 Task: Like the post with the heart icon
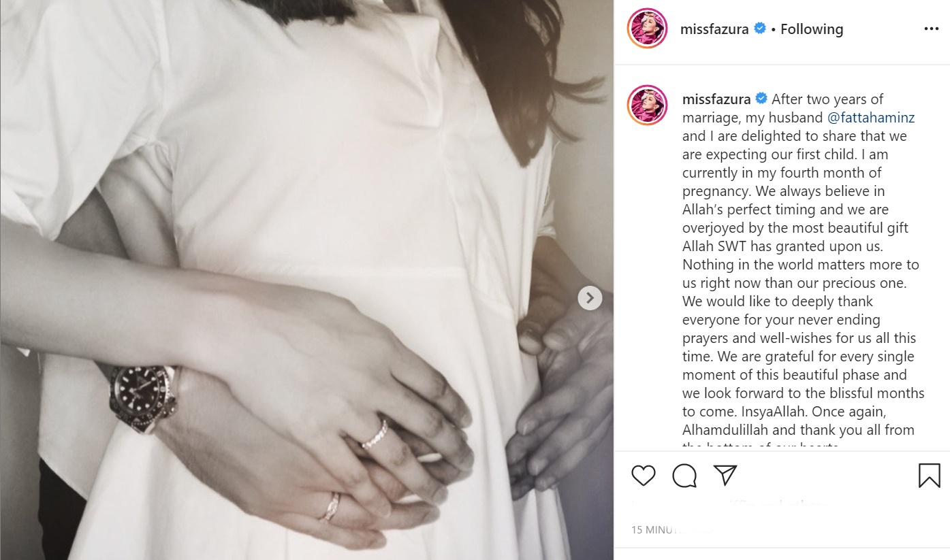(x=643, y=475)
